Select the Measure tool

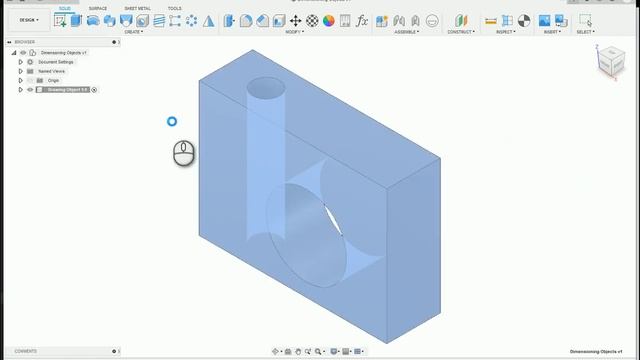coord(491,20)
